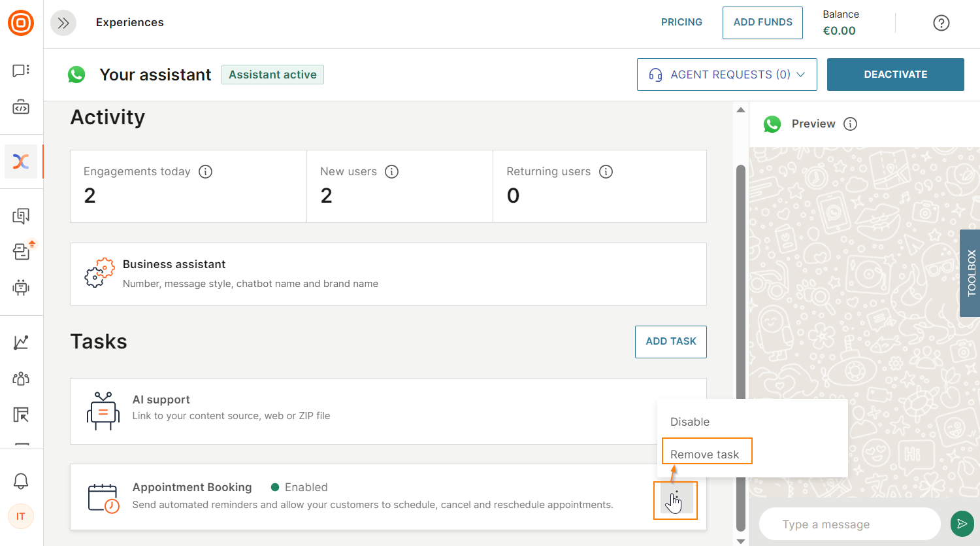The width and height of the screenshot is (980, 546).
Task: Open the notifications bell icon
Action: (x=21, y=481)
